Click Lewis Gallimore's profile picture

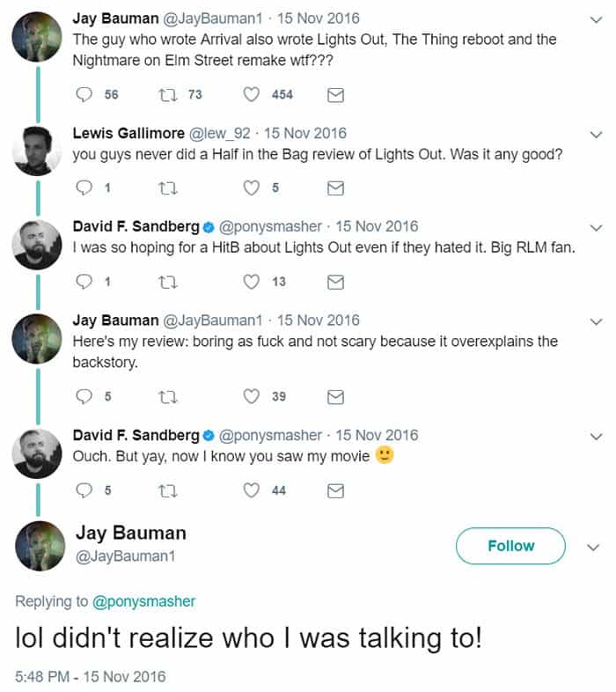37,151
